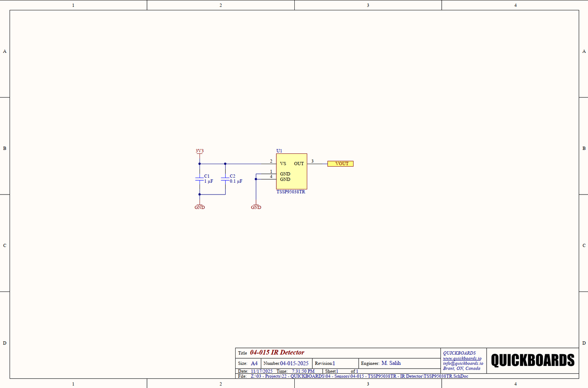Click the document number 04-015-2025
This screenshot has height=388, width=588.
pos(294,363)
